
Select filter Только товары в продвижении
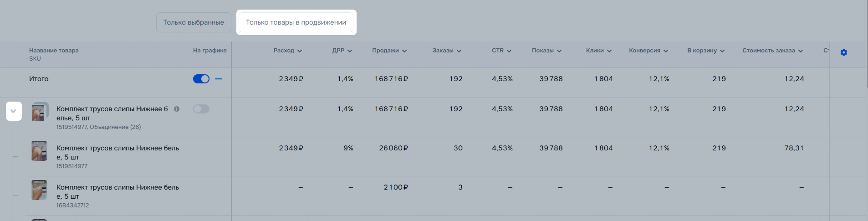pyautogui.click(x=296, y=22)
